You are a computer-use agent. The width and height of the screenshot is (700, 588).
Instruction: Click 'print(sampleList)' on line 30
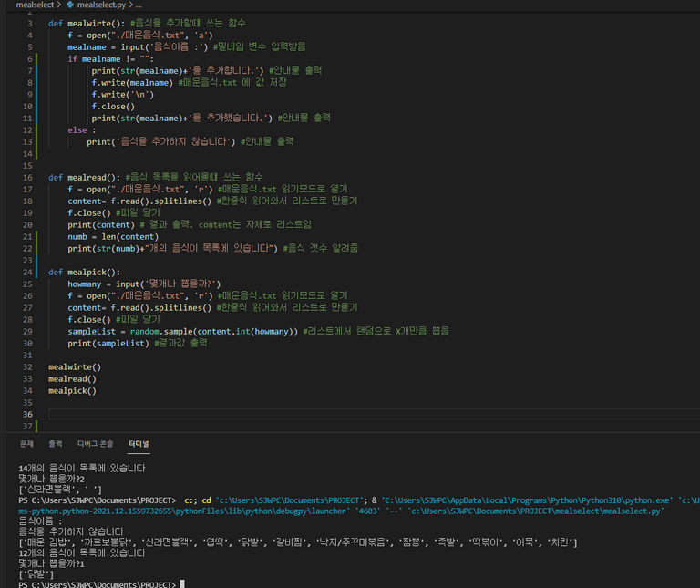(x=108, y=344)
